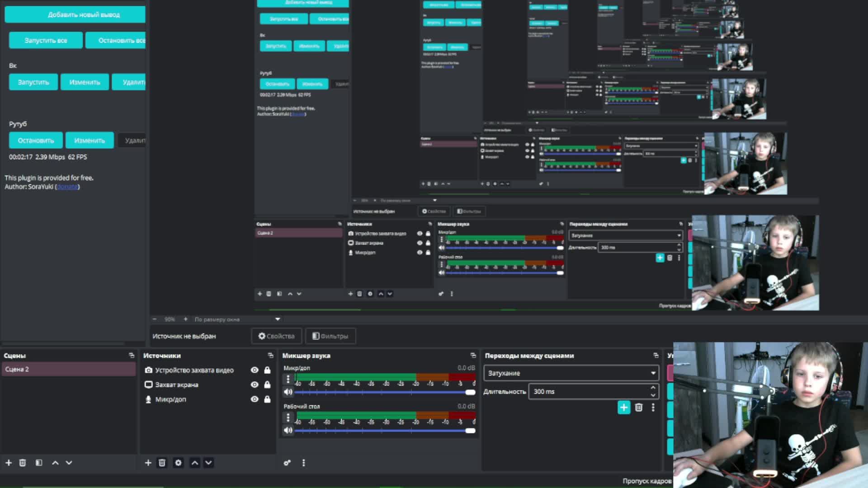The height and width of the screenshot is (488, 868).
Task: Increase Длительность value with up arrow
Action: coord(653,388)
